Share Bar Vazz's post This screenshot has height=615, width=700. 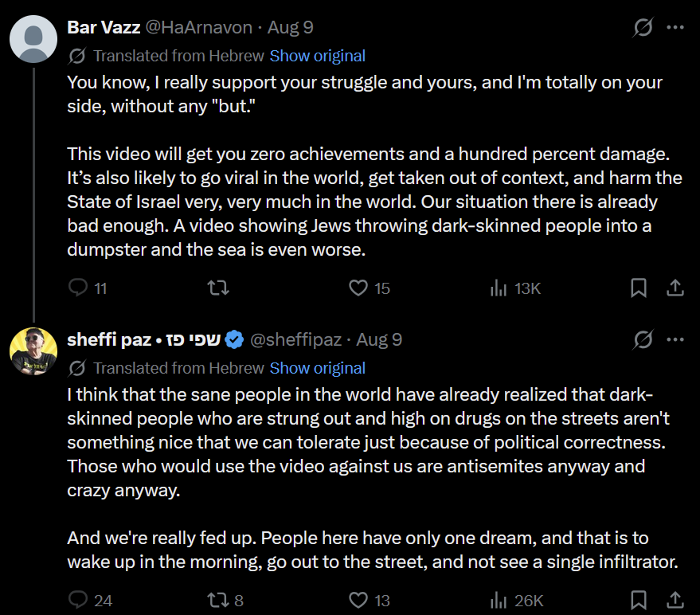(x=675, y=288)
